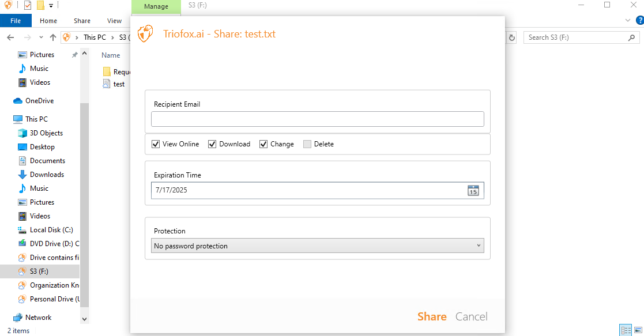Open recent locations dropdown arrow
This screenshot has height=336, width=644.
(x=41, y=37)
